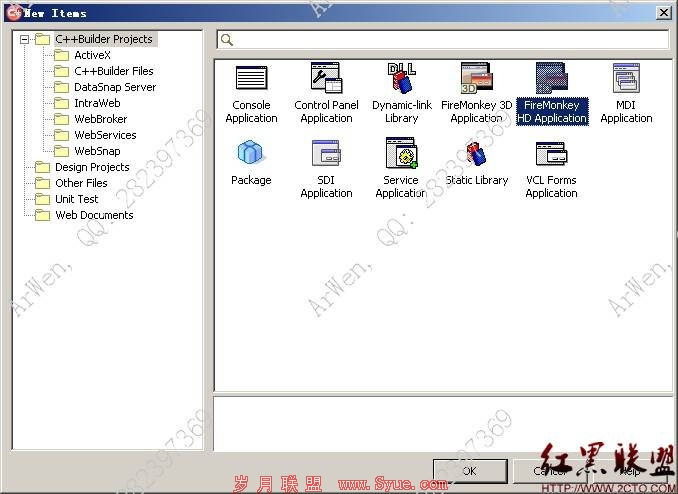Screen dimensions: 678x494
Task: Choose the VCL Forms Application icon
Action: tap(551, 154)
